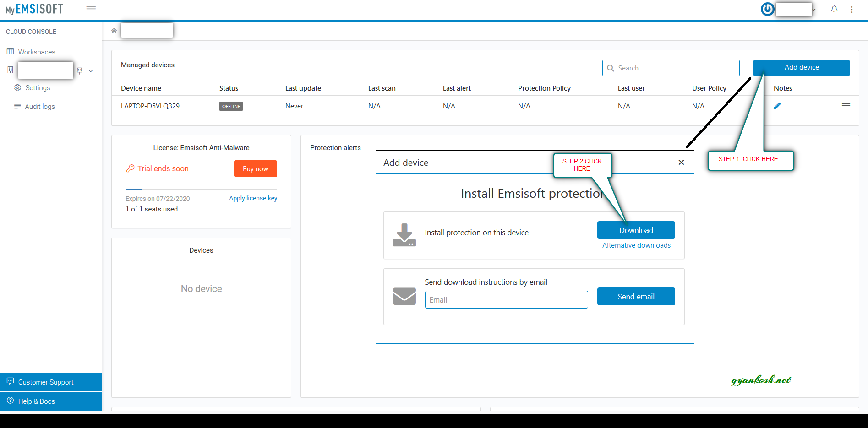Open row menu for LAPTOP-D5VLQB29
The height and width of the screenshot is (428, 868).
[x=846, y=106]
